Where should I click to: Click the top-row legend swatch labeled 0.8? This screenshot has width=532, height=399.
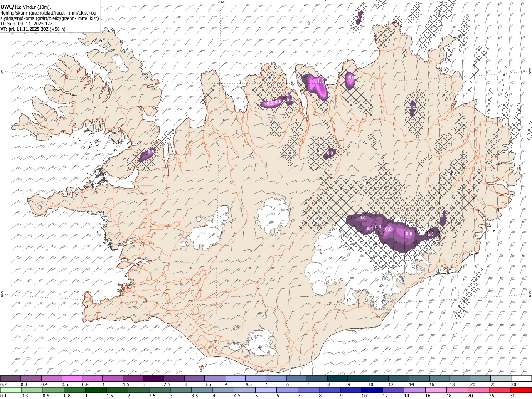tap(92, 378)
